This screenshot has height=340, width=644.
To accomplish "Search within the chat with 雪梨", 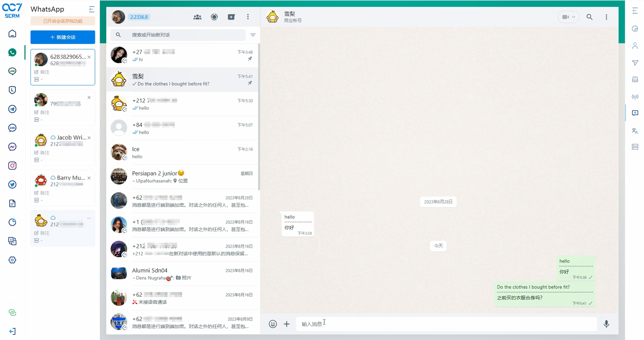I will [x=589, y=17].
